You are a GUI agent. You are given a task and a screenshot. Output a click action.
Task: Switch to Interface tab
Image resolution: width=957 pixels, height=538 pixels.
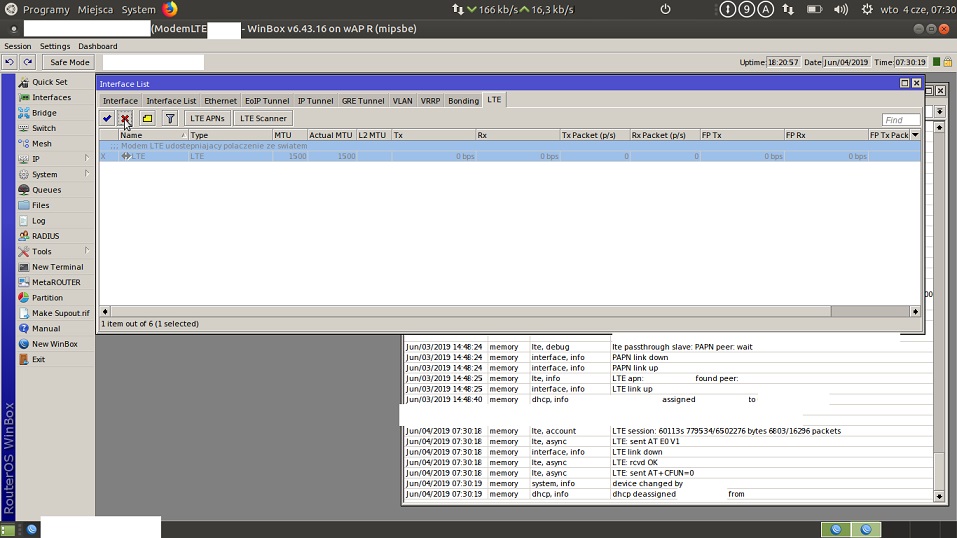click(x=120, y=101)
